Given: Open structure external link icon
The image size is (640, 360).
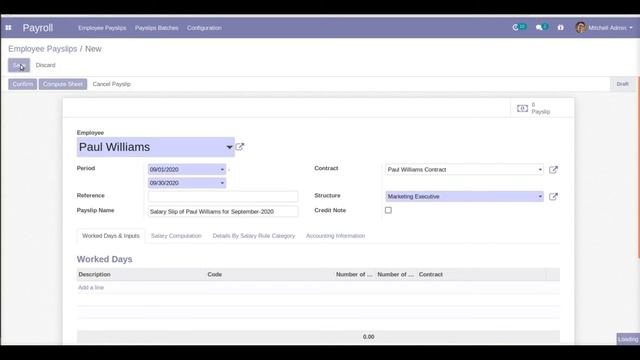Looking at the screenshot, I should point(553,196).
